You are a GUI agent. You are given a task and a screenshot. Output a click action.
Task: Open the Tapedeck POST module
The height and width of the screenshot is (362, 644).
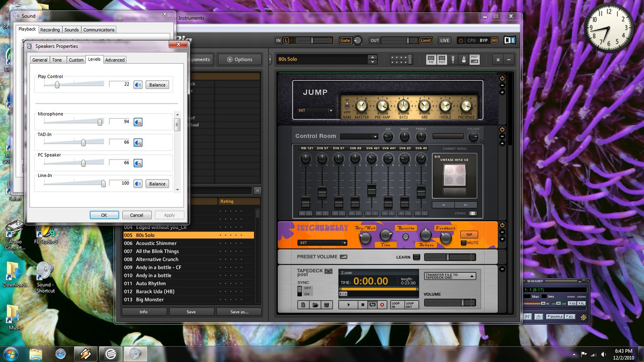pyautogui.click(x=441, y=59)
